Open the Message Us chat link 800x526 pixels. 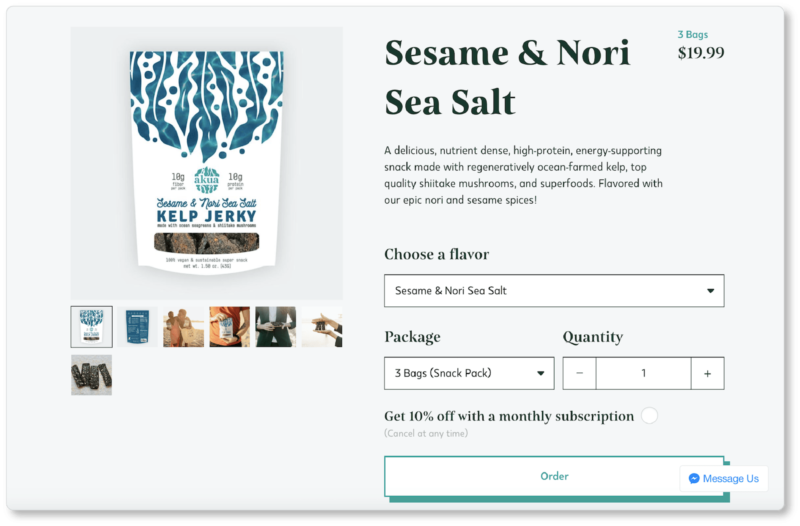(x=724, y=479)
